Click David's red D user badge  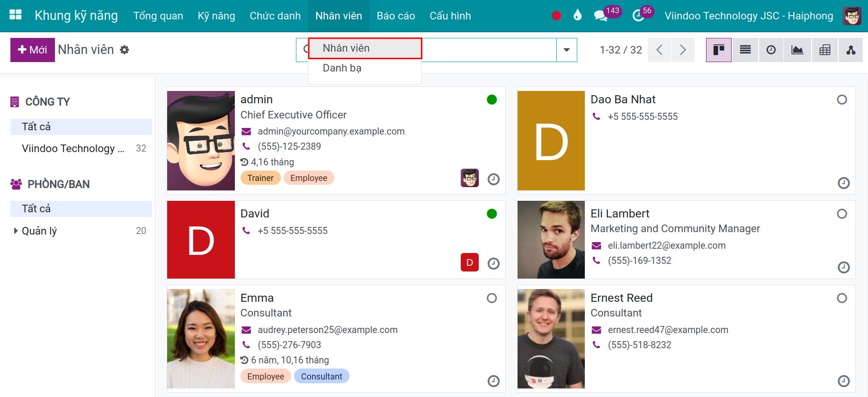[x=470, y=262]
